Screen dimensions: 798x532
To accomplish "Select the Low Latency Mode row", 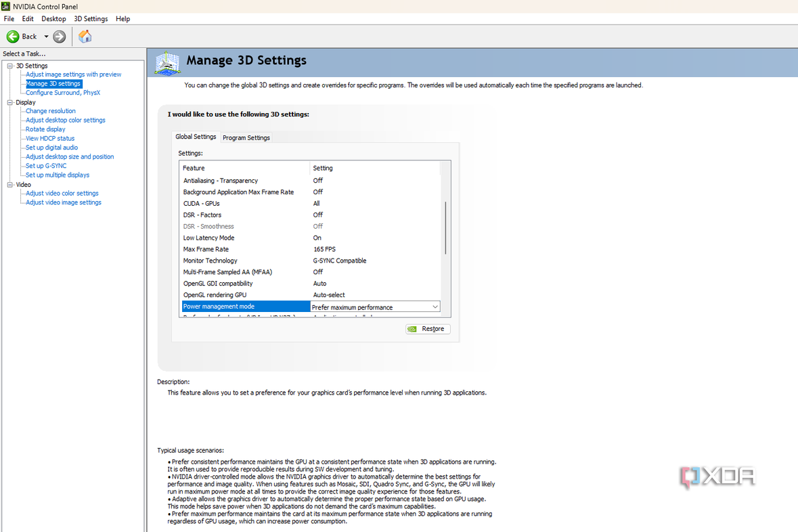I will click(311, 238).
